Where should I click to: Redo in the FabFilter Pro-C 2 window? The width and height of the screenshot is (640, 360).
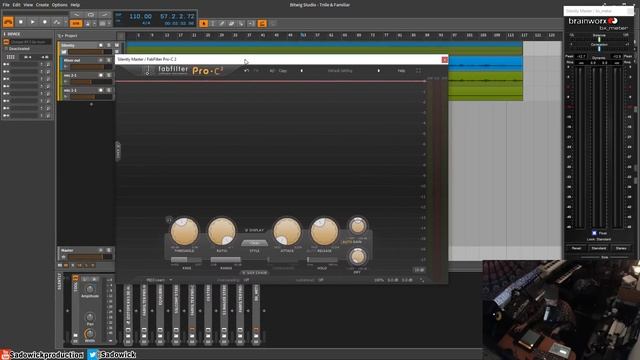pos(256,71)
